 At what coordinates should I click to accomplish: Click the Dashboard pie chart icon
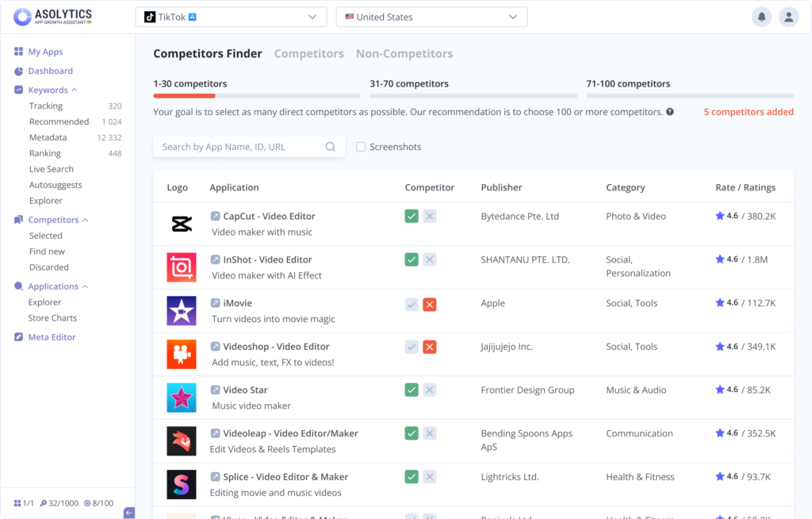coord(19,71)
